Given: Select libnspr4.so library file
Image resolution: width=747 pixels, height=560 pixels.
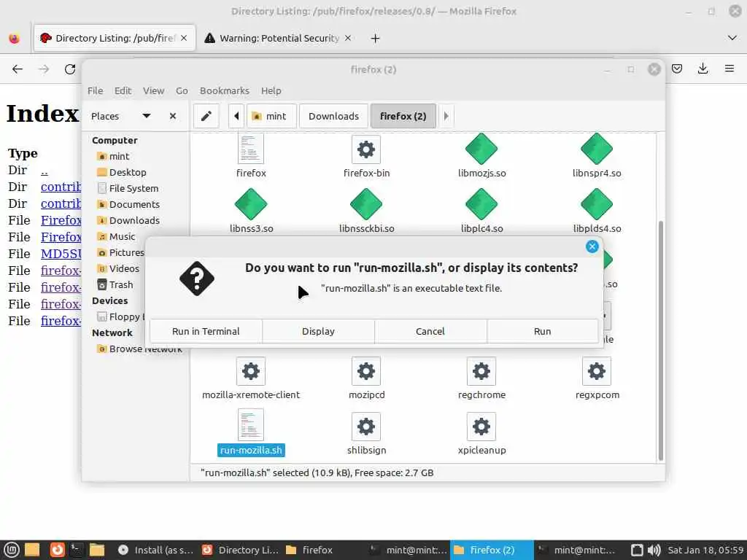Looking at the screenshot, I should 597,149.
